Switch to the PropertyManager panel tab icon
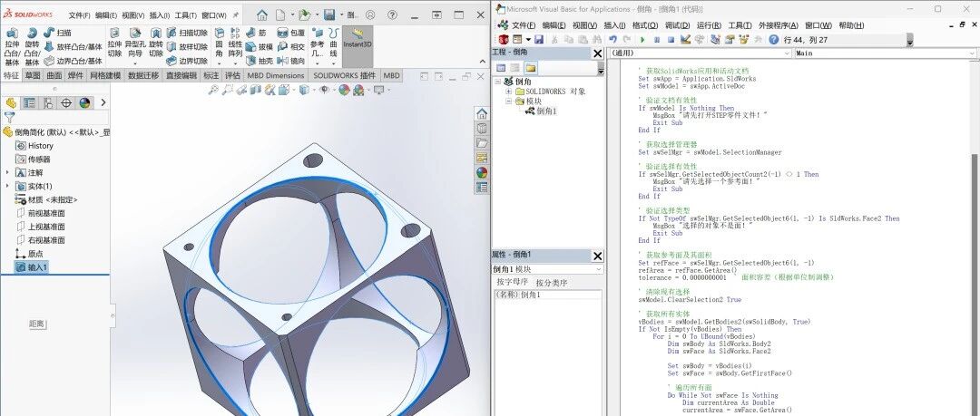 click(x=29, y=103)
